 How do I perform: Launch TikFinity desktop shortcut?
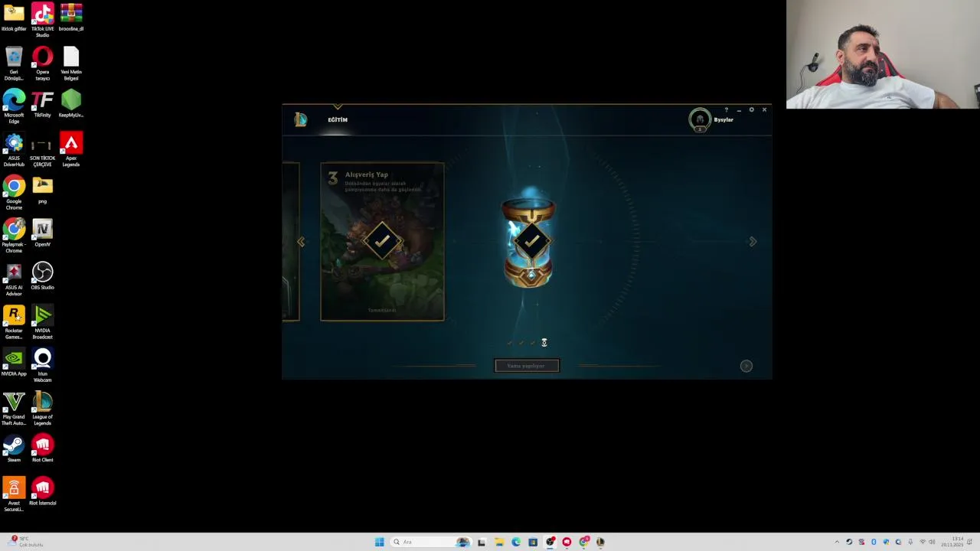[x=42, y=104]
